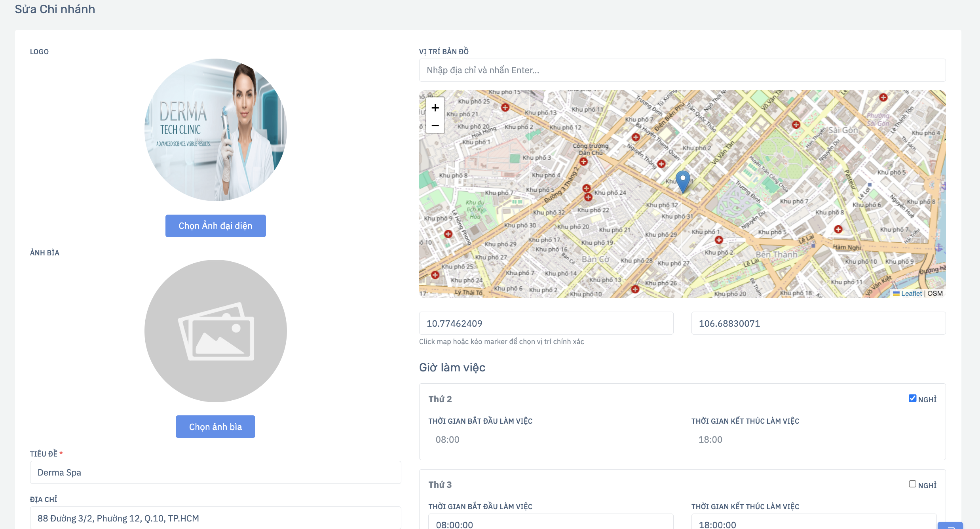Viewport: 980px width, 529px height.
Task: Click the Derma Tech Clinic logo image
Action: point(216,130)
